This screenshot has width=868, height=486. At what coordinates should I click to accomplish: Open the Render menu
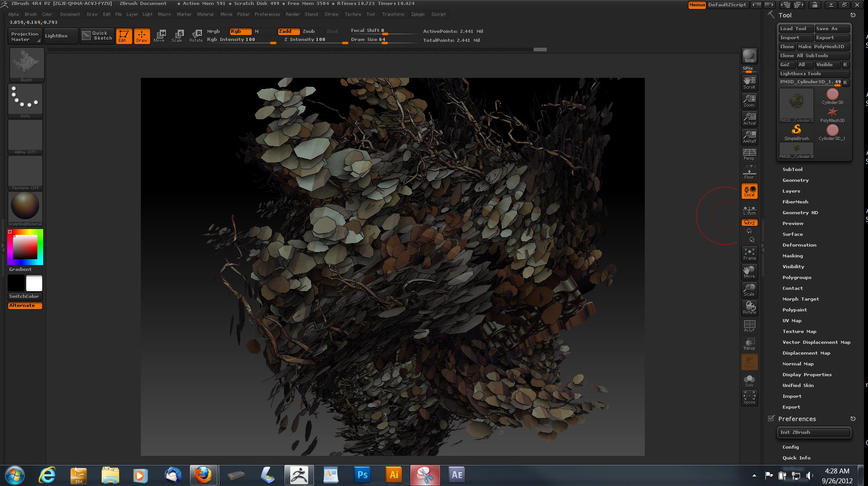pyautogui.click(x=292, y=14)
